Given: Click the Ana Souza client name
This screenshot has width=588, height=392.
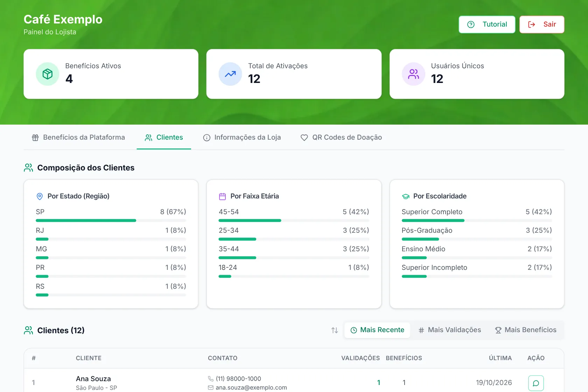Looking at the screenshot, I should point(93,379).
